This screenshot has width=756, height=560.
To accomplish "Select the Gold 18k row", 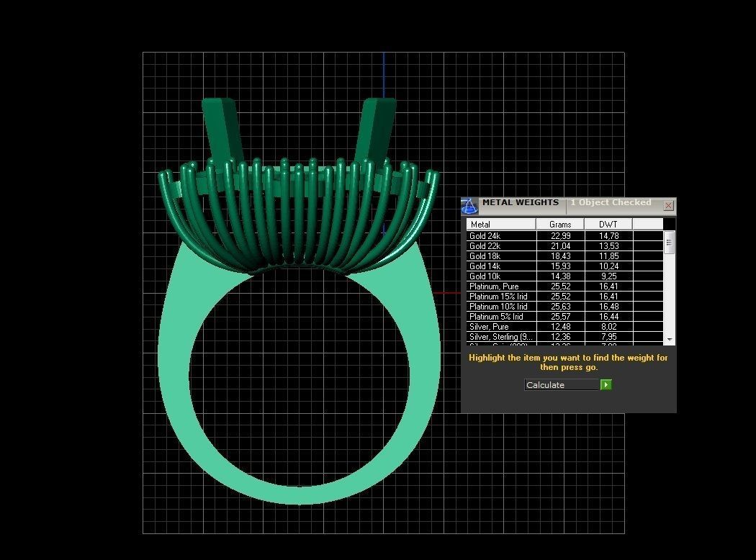I will pyautogui.click(x=564, y=256).
